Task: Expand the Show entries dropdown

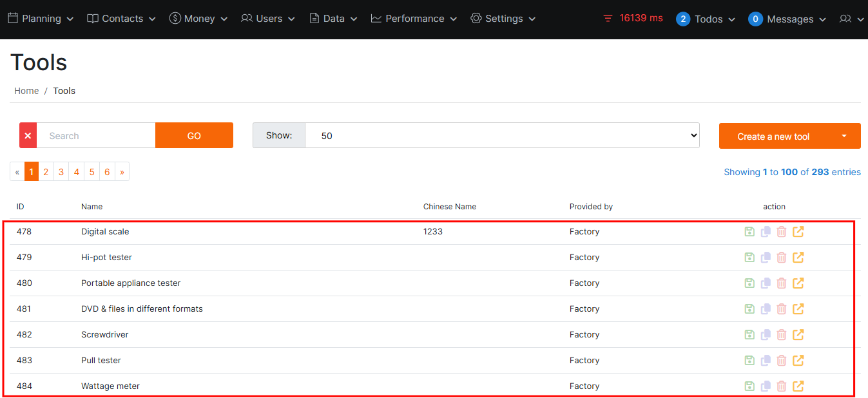Action: click(501, 136)
